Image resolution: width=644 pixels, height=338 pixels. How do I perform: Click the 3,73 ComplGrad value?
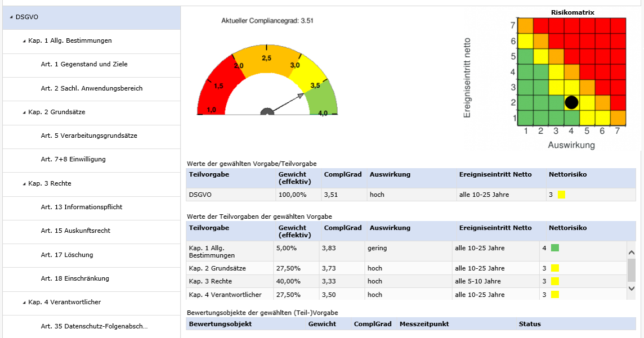(329, 268)
